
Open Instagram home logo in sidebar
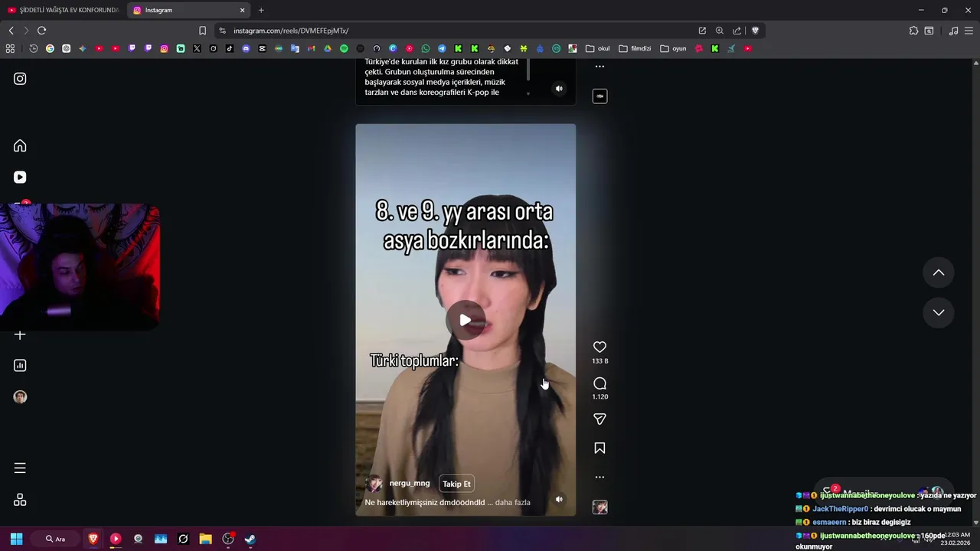tap(20, 78)
